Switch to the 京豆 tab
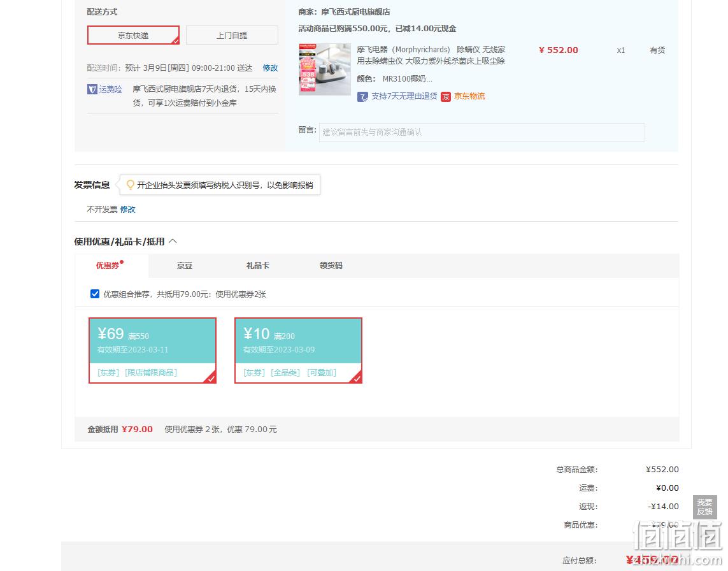The image size is (728, 571). [184, 266]
